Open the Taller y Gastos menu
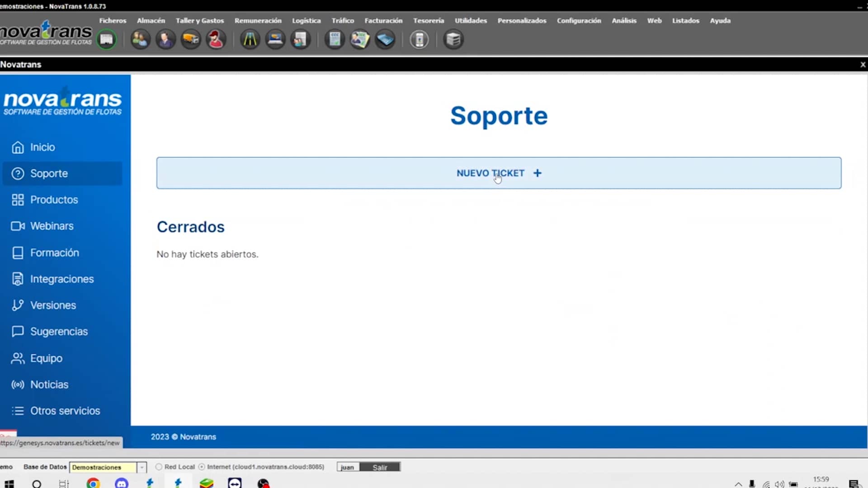 (199, 21)
